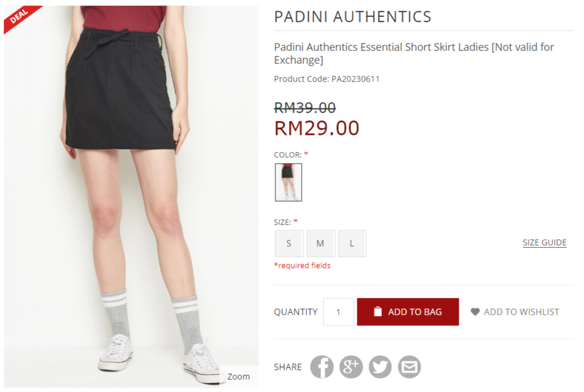
Task: Select the black skirt color swatch
Action: click(288, 182)
